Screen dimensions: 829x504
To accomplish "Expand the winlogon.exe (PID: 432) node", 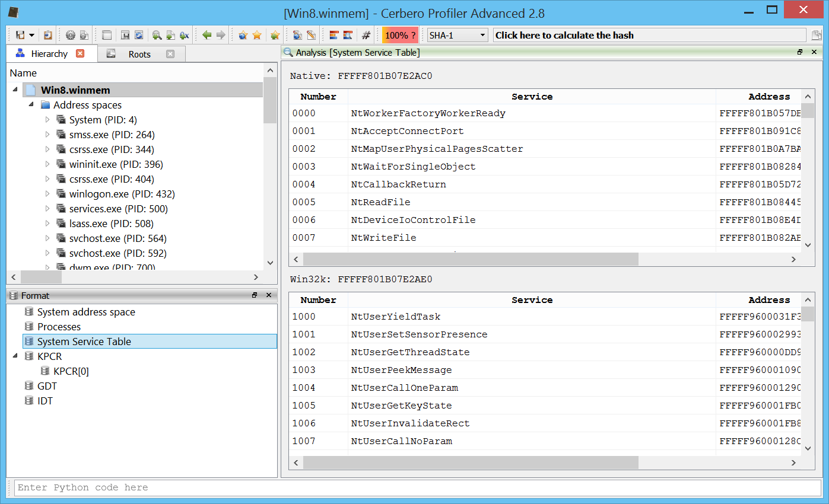I will 48,194.
